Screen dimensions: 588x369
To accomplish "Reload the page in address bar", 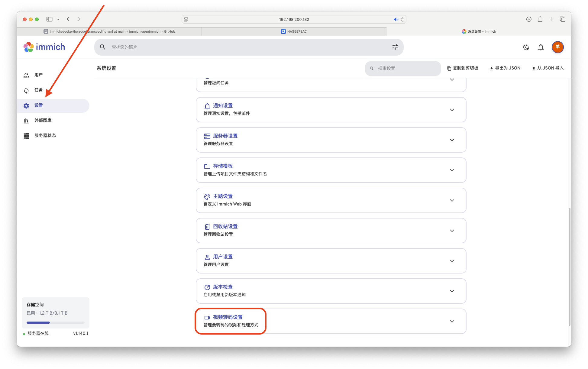I will click(x=402, y=19).
